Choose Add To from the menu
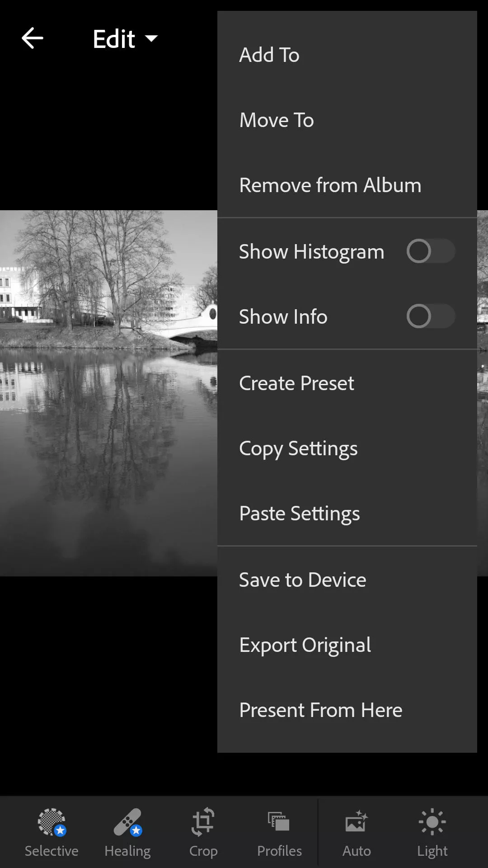Viewport: 488px width, 868px height. click(347, 55)
